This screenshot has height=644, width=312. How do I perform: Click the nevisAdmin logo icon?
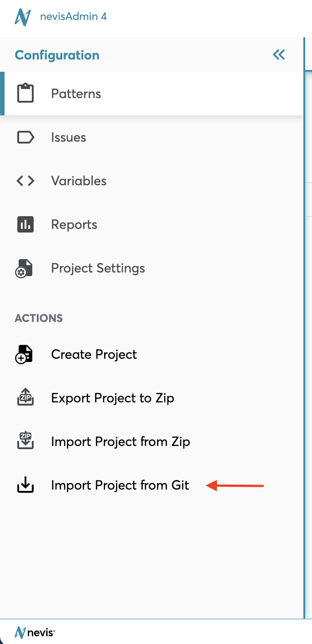(23, 17)
